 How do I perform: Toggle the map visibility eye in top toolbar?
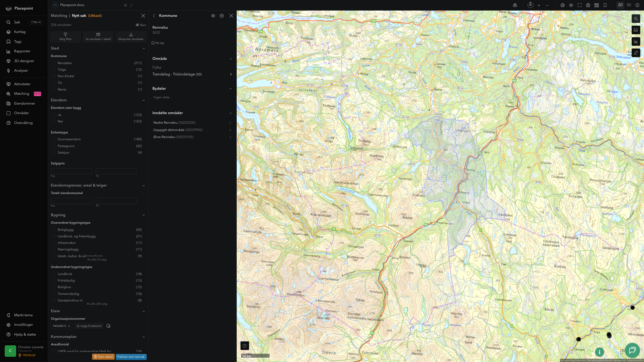tap(571, 5)
